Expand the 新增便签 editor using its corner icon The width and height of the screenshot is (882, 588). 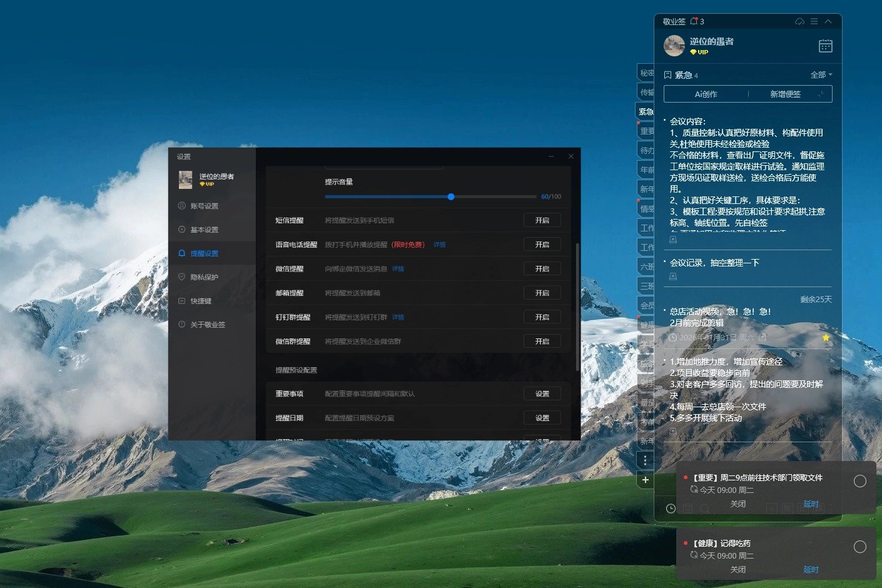821,94
